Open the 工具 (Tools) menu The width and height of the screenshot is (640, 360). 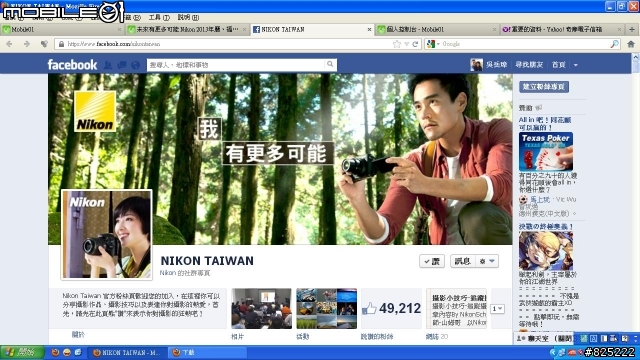(x=159, y=18)
